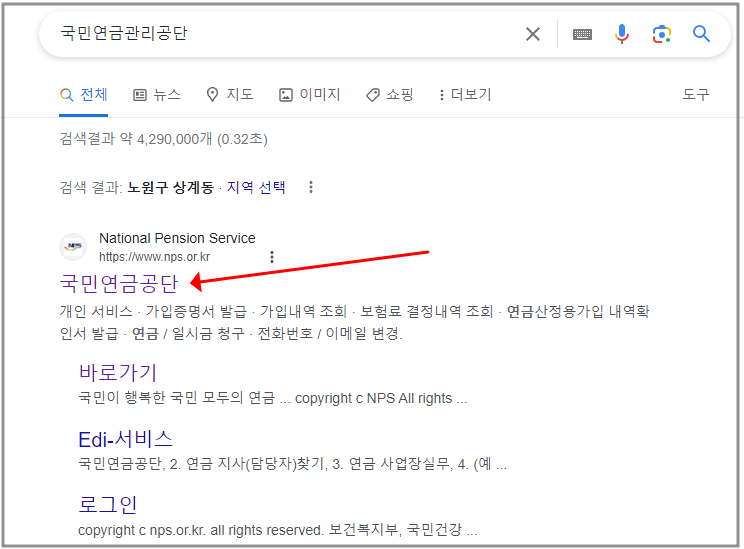
Task: Open the Edi-서비스 sitelink
Action: [125, 439]
